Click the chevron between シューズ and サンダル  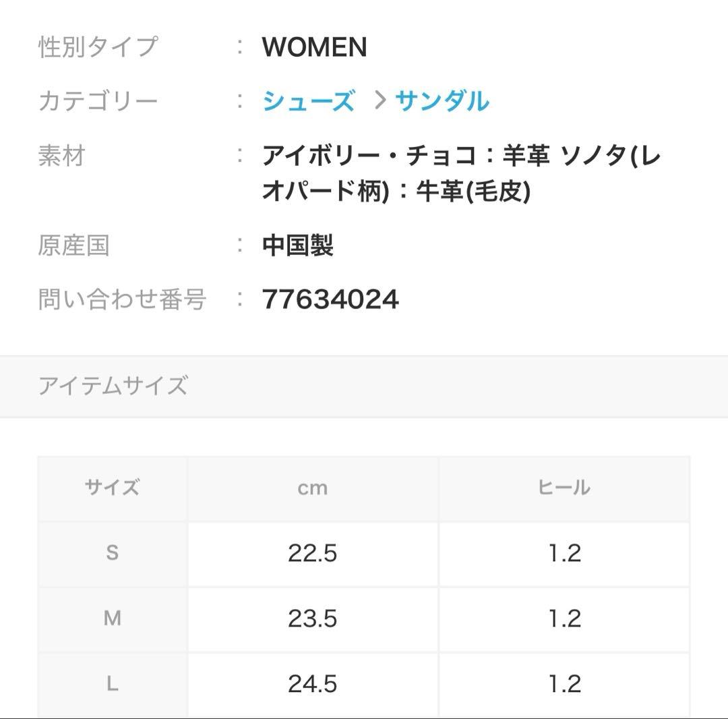tap(381, 102)
